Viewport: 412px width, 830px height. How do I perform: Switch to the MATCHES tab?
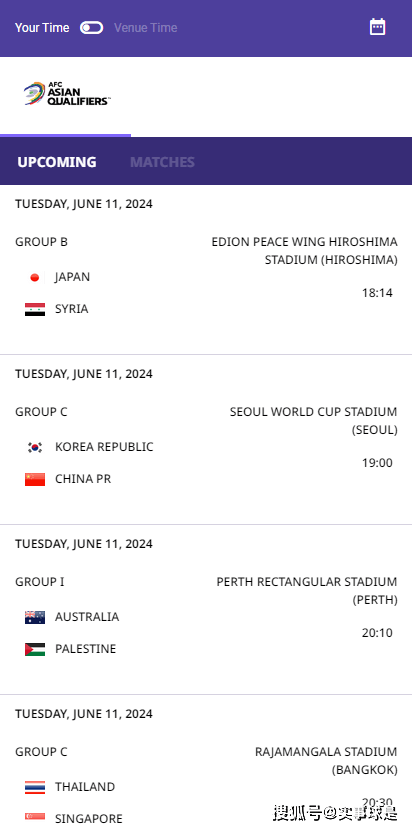[162, 162]
